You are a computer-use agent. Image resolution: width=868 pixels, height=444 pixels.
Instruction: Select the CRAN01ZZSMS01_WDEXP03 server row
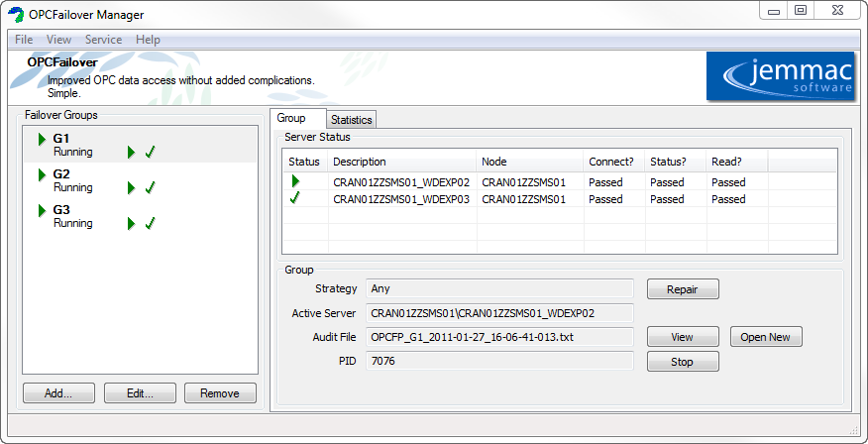tap(400, 199)
